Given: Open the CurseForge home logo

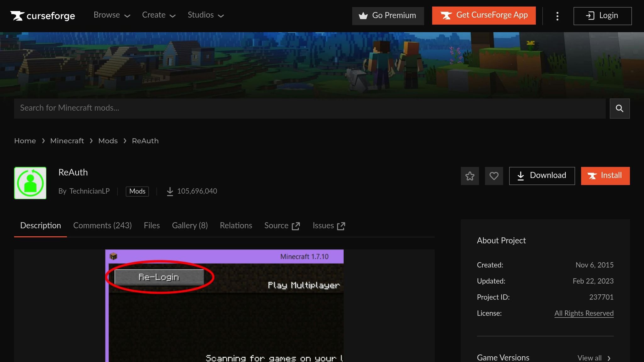Looking at the screenshot, I should pos(42,16).
